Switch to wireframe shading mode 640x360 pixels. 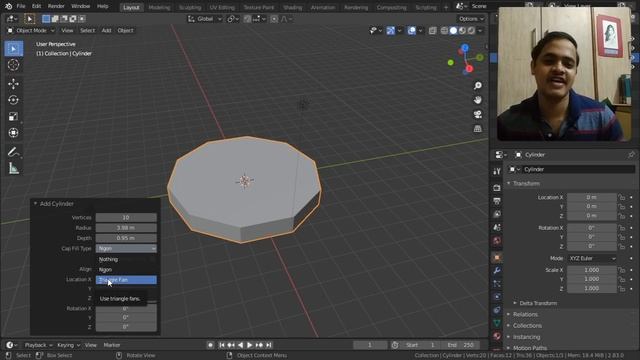(444, 31)
